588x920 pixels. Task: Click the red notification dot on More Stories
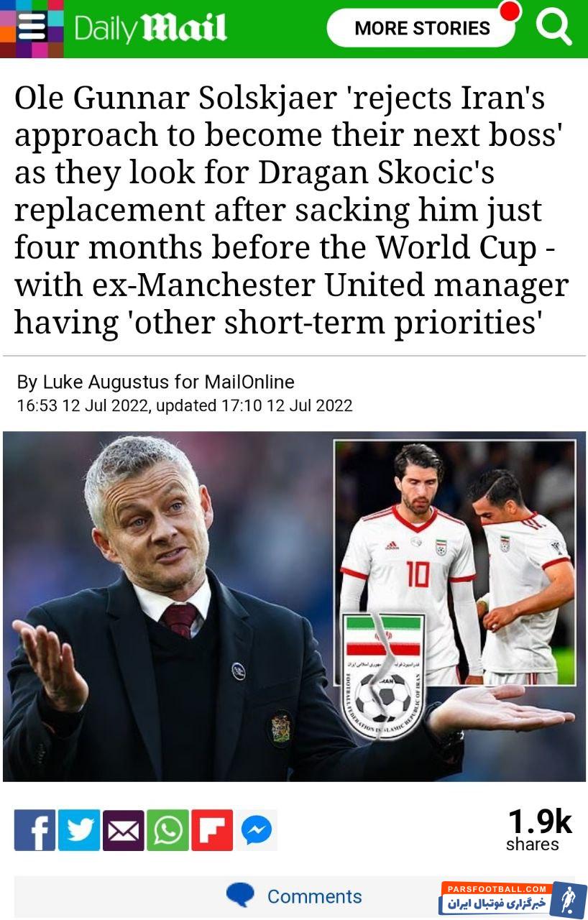point(510,11)
